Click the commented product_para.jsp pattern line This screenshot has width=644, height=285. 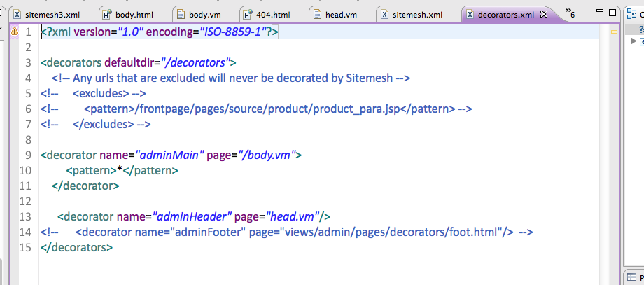tap(256, 109)
